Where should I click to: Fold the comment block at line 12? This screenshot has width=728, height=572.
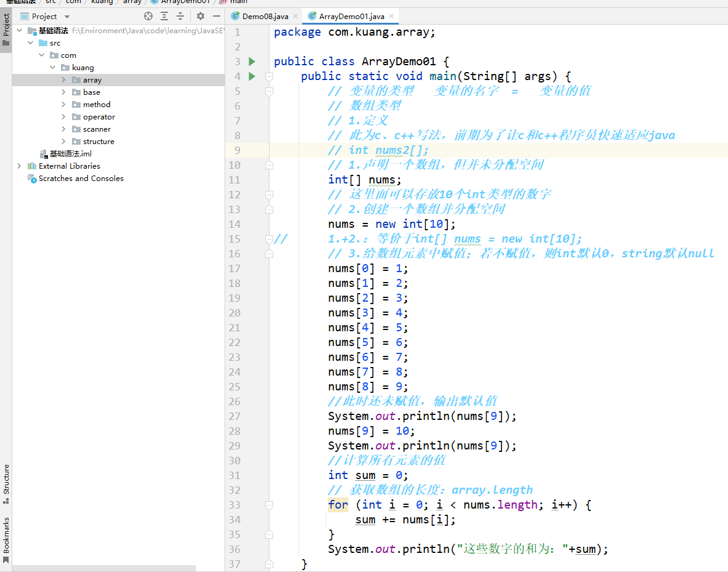[269, 194]
